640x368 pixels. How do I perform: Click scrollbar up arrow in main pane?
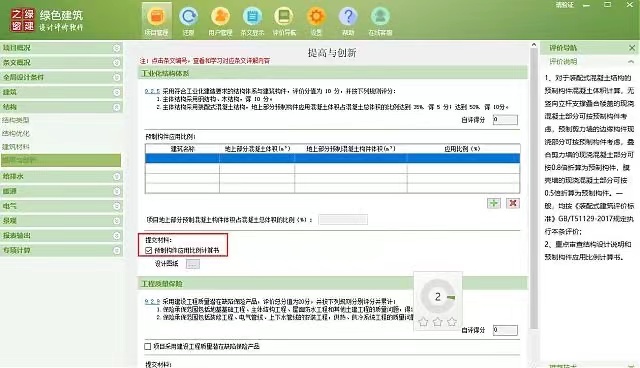click(x=533, y=44)
